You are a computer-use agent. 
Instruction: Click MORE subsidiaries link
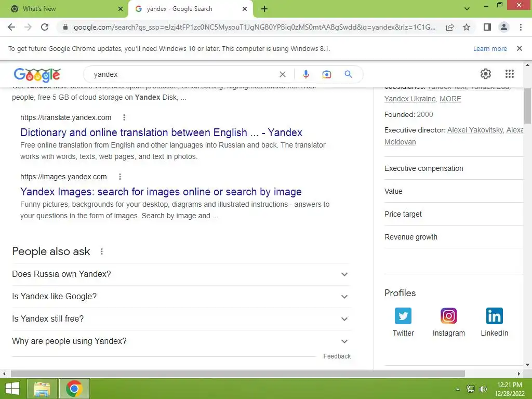point(450,99)
